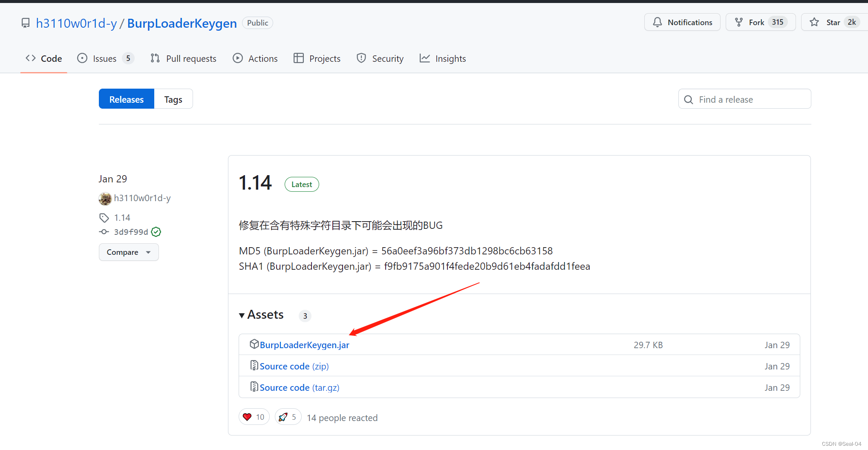868x450 pixels.
Task: Open the h3110w0r1d-y owner link in header
Action: (76, 23)
